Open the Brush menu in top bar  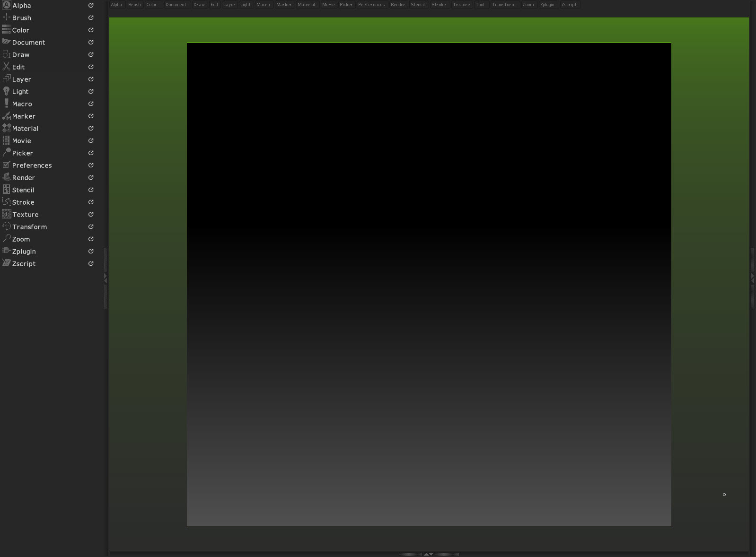(x=134, y=5)
